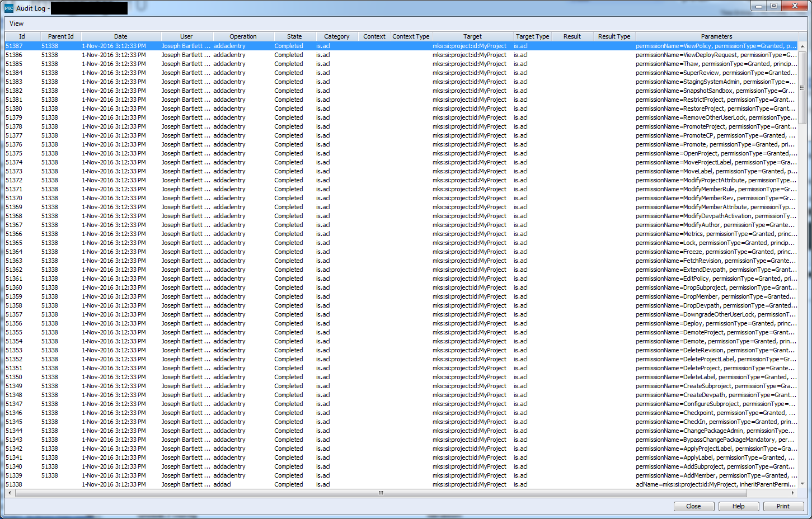Click the horizontal scrollbar thumb
This screenshot has height=519, width=812.
381,493
